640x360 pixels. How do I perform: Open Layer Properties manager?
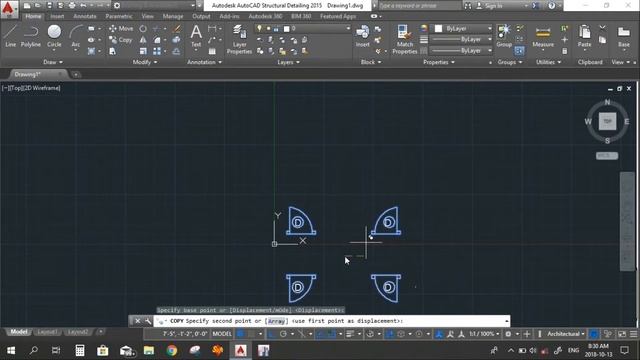click(239, 39)
